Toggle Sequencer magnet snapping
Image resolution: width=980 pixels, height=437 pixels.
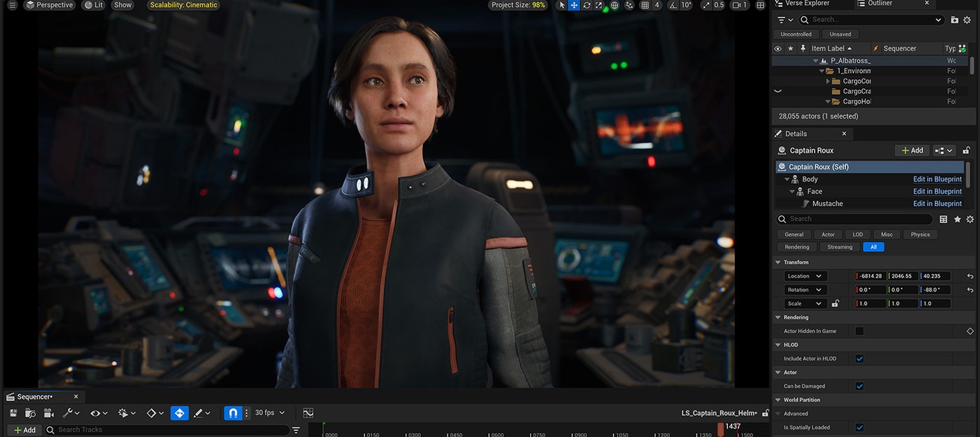coord(232,413)
